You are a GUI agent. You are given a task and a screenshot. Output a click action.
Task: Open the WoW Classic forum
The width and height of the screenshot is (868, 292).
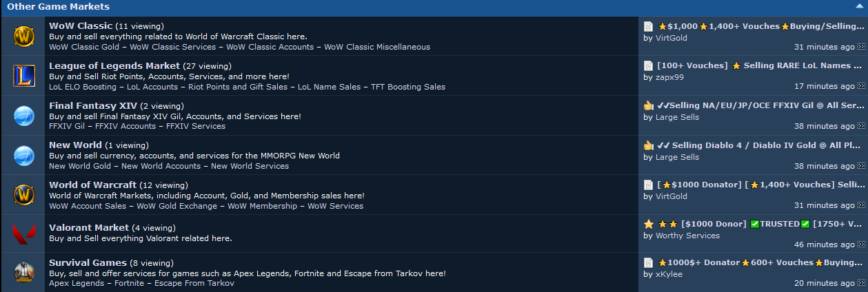pos(81,25)
